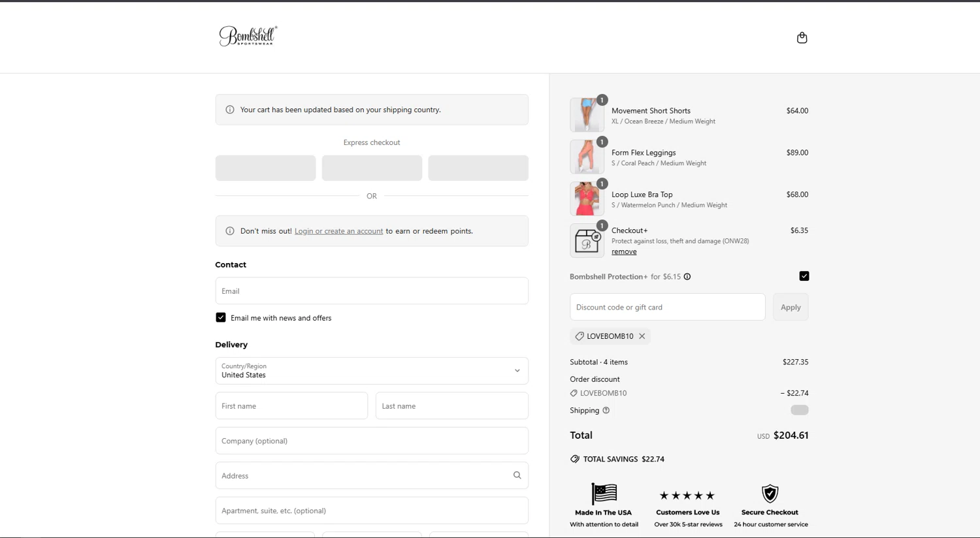Remove the LOVEBOMB10 discount code tag

[x=642, y=336]
